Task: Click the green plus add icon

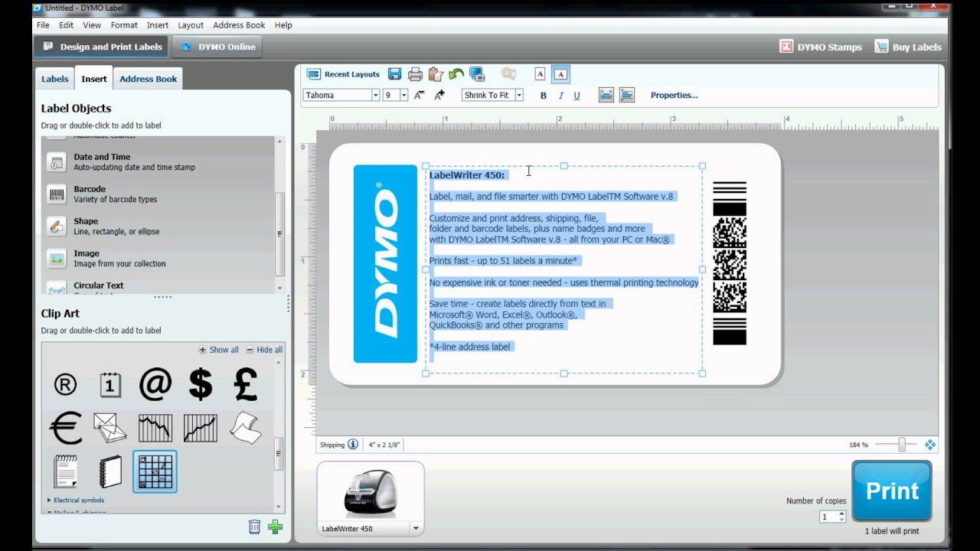Action: coord(275,527)
